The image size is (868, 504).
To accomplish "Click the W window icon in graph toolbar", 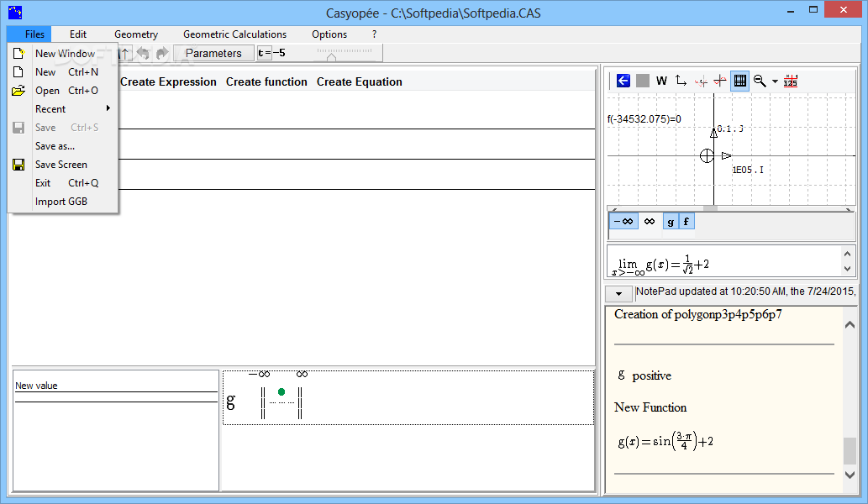I will coord(661,81).
